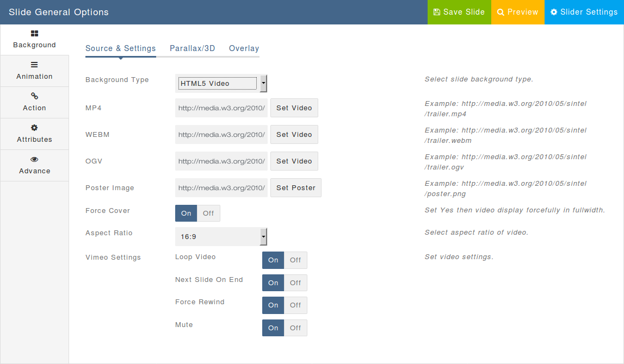Click the Aspect Ratio label

tap(109, 233)
